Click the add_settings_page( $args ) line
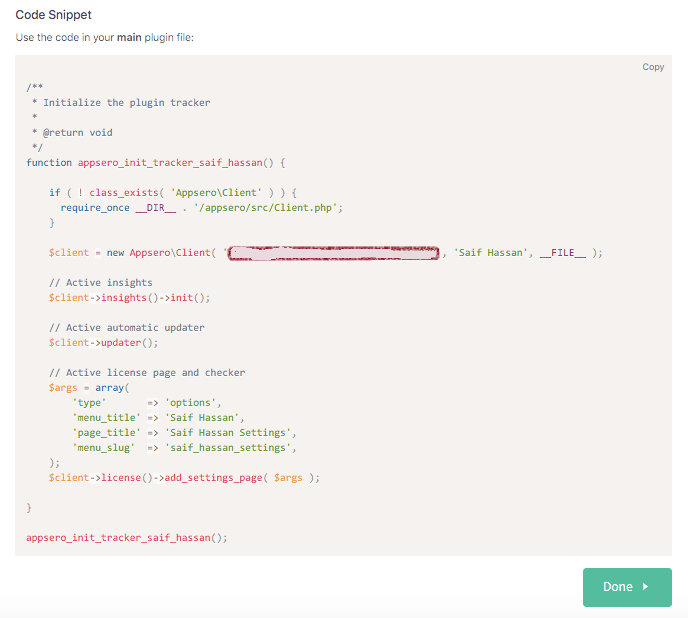Viewport: 688px width, 618px height. [x=184, y=478]
